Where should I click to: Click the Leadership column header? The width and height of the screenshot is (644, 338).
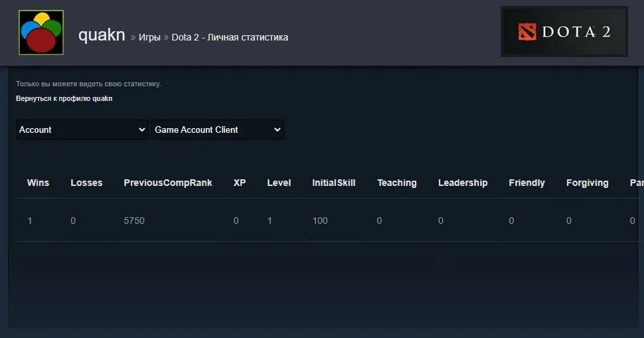(x=463, y=183)
